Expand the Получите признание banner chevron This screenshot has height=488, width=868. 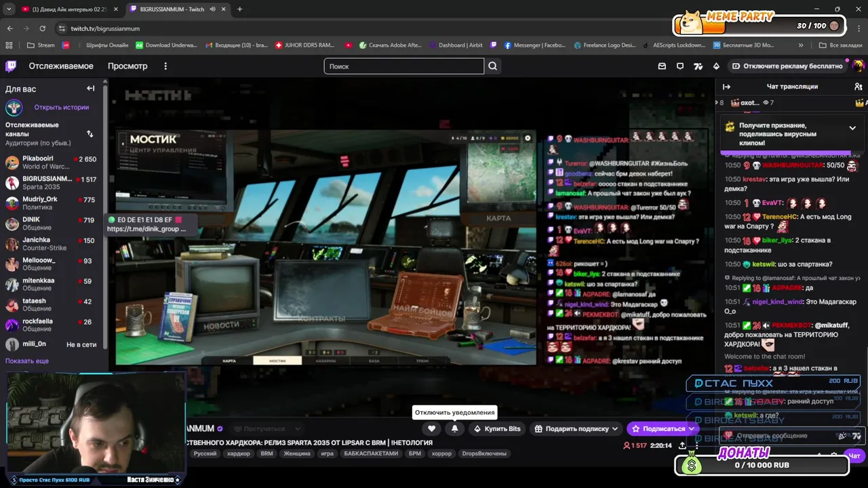pos(852,127)
